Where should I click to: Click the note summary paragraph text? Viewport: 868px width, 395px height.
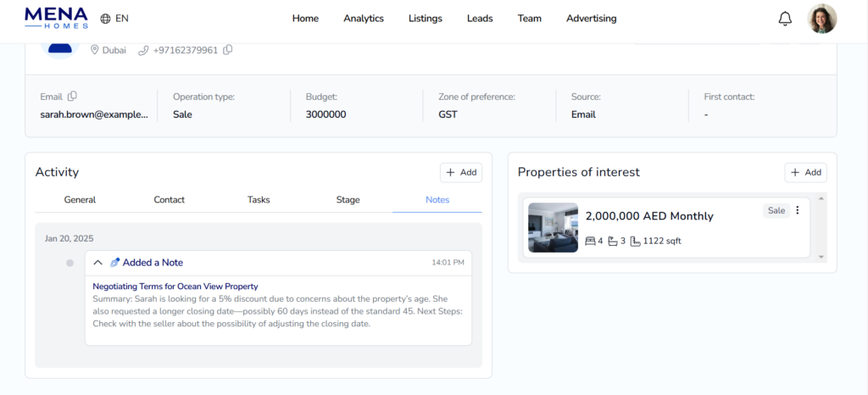coord(277,311)
